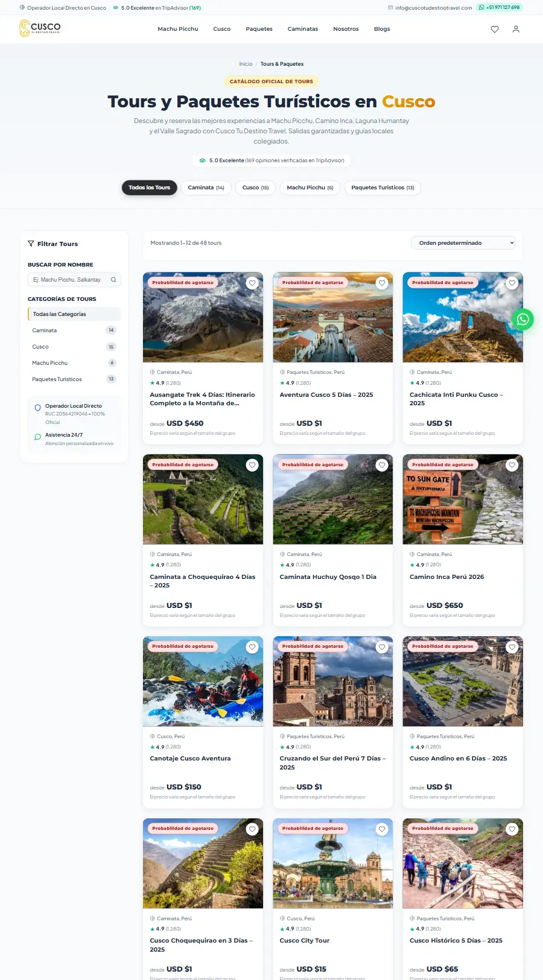Click the Sun Gate signpost thumbnail
Screen dimensions: 543x980
pyautogui.click(x=463, y=499)
